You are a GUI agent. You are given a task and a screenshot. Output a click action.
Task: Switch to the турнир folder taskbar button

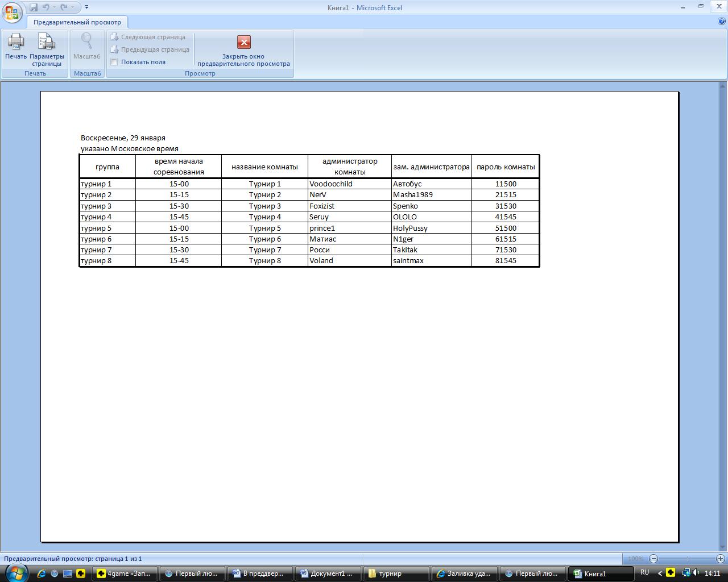[x=397, y=573]
